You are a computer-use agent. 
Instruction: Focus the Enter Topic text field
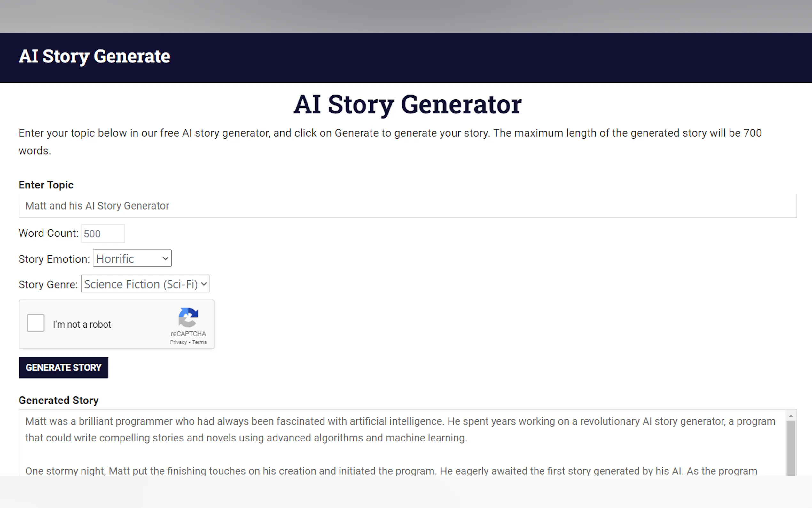click(x=407, y=206)
